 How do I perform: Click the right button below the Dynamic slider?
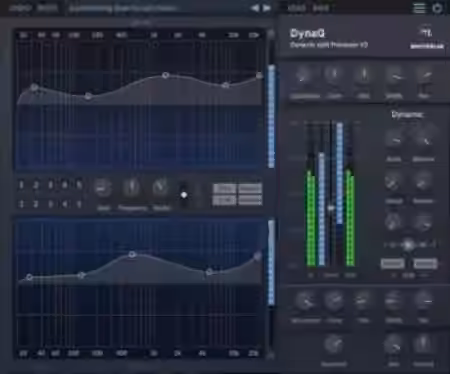point(425,264)
